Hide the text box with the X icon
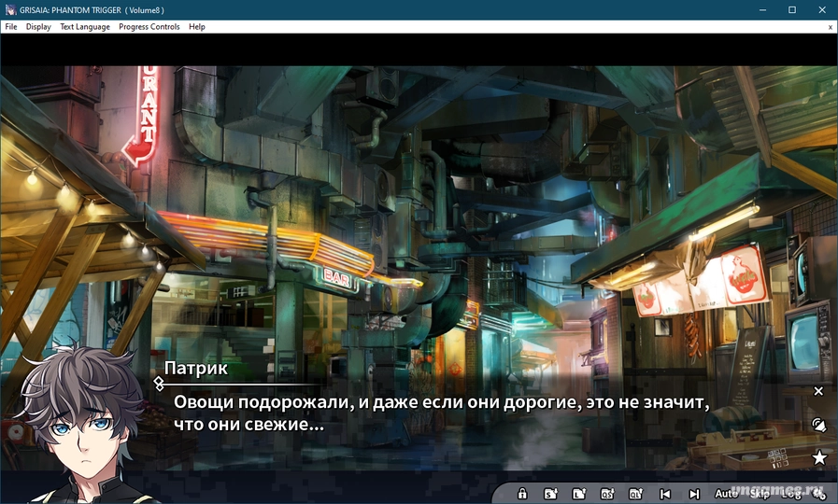The height and width of the screenshot is (504, 838). [818, 391]
